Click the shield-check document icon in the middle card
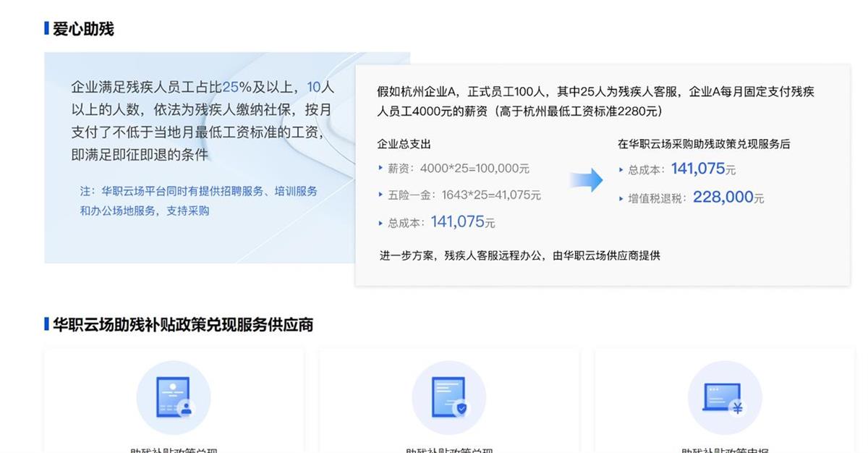Image resolution: width=868 pixels, height=453 pixels. click(448, 397)
